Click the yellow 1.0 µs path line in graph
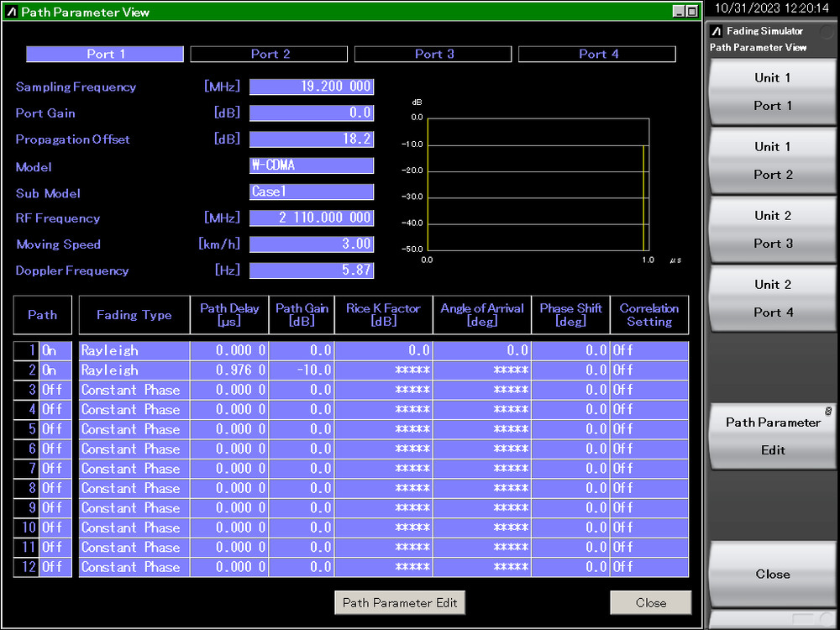 click(x=643, y=197)
